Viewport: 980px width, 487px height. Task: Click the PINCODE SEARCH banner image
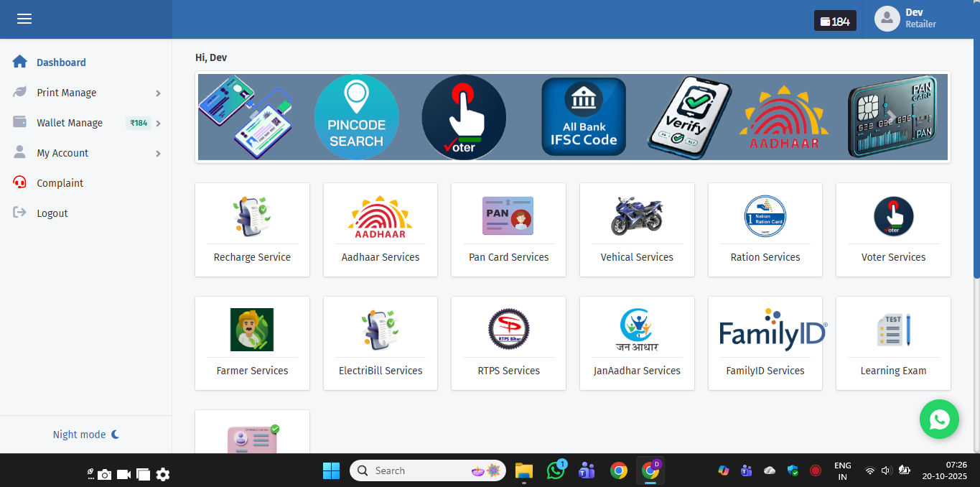[356, 117]
